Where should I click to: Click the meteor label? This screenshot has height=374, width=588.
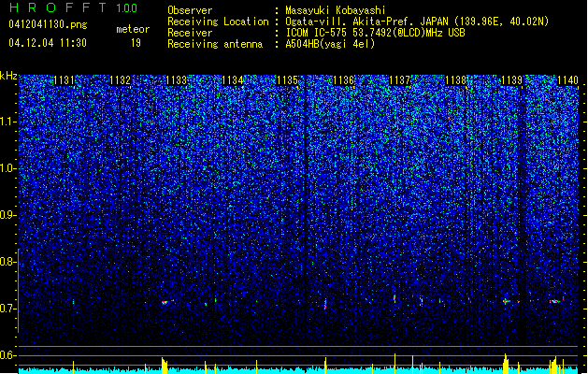coord(133,29)
